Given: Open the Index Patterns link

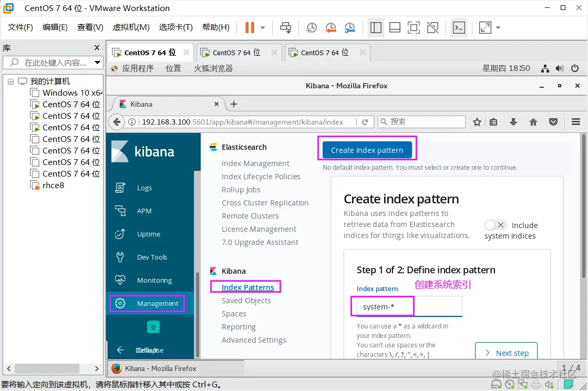Looking at the screenshot, I should [x=248, y=287].
